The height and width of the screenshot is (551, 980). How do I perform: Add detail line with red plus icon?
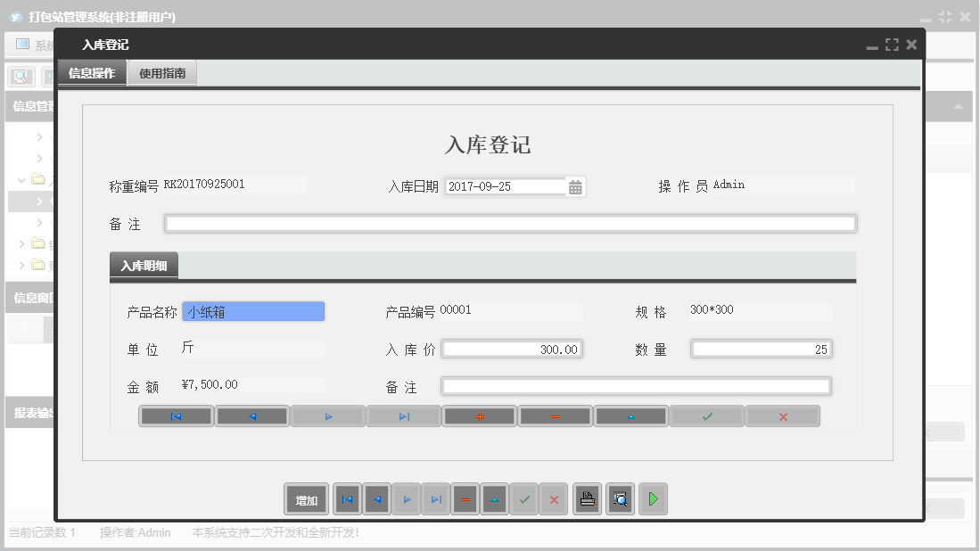(x=479, y=415)
